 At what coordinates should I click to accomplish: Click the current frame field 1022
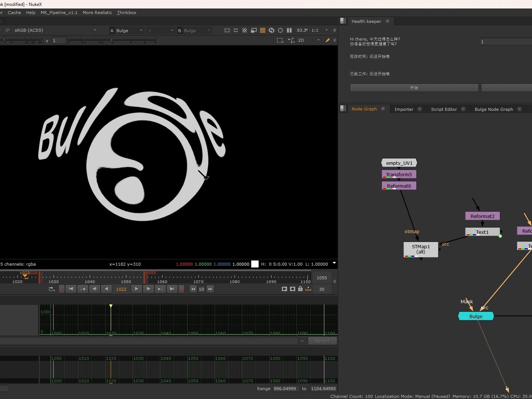pos(121,289)
